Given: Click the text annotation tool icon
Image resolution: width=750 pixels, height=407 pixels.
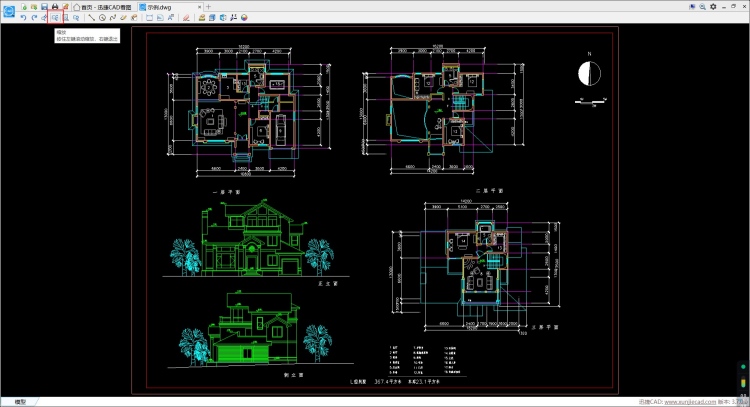Looking at the screenshot, I should point(171,18).
